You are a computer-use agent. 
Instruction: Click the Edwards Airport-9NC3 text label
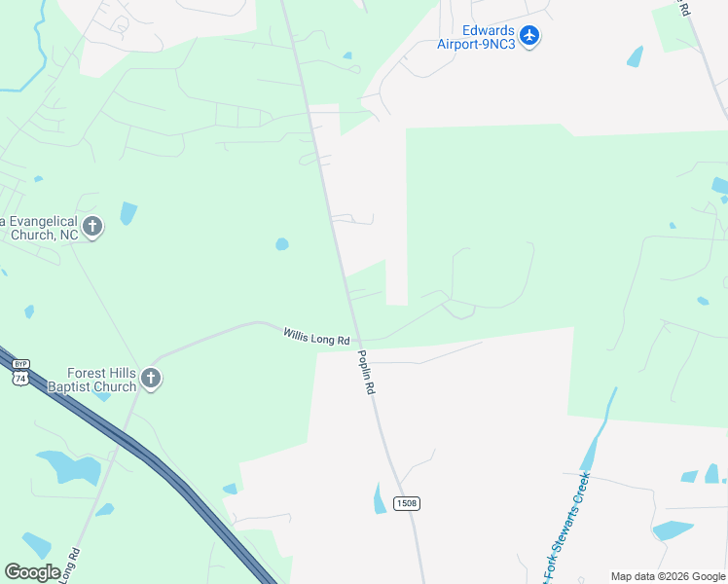[x=476, y=37]
